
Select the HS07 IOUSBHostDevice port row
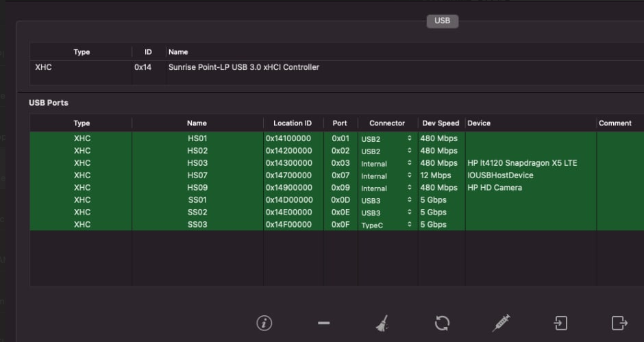337,175
